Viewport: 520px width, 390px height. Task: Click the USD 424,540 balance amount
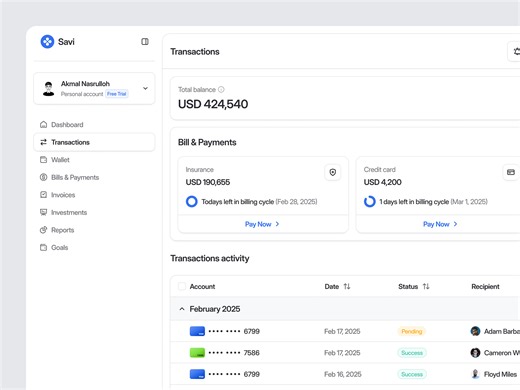point(213,104)
